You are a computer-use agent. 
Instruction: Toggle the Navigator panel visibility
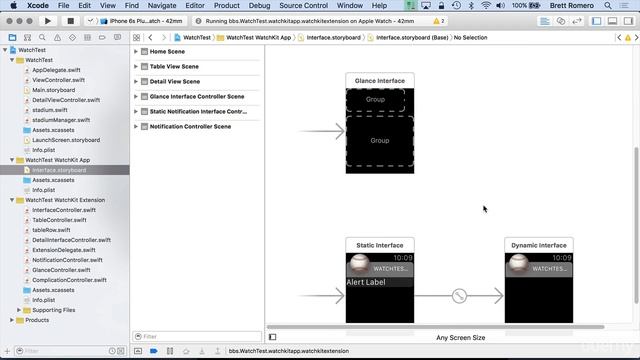pos(596,21)
